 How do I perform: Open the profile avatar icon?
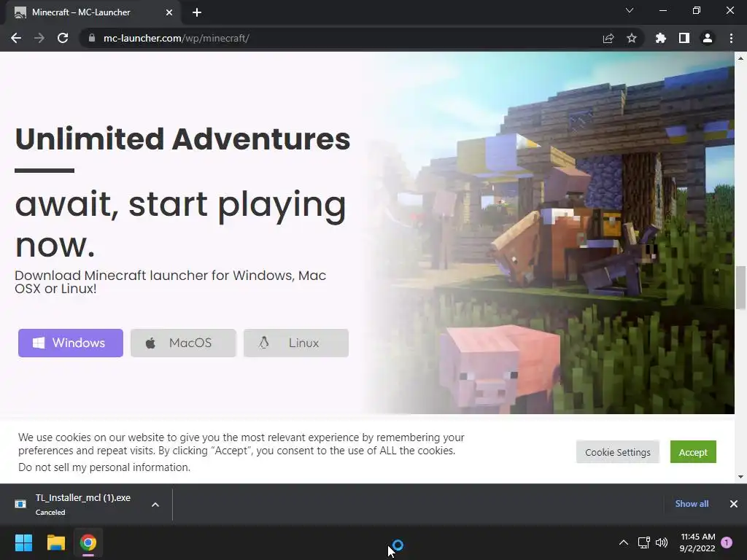pos(708,38)
